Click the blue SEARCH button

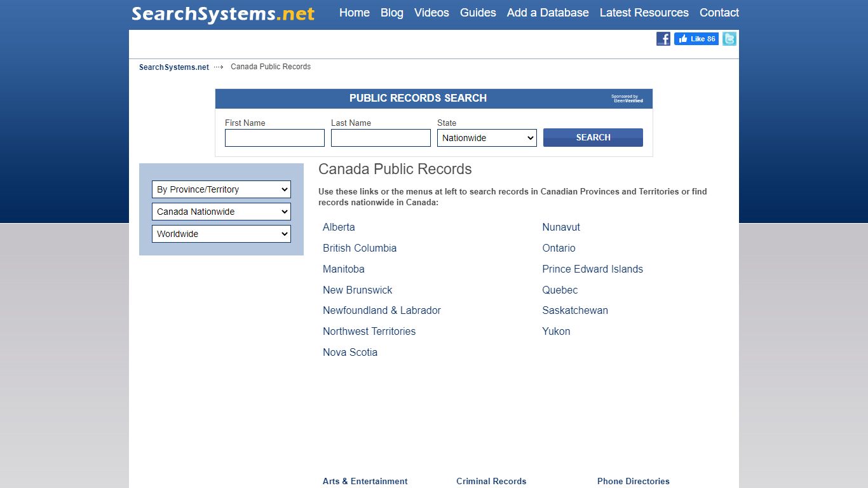tap(593, 137)
